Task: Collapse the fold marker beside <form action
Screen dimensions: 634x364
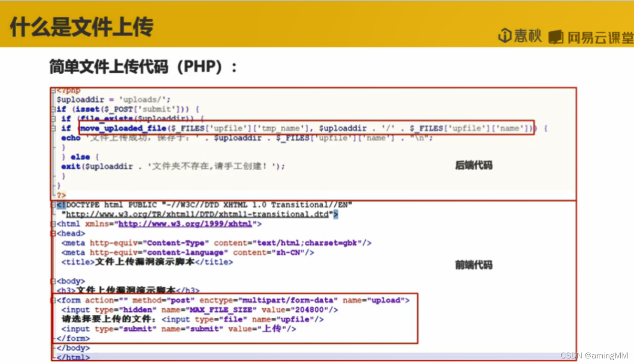Action: point(53,300)
